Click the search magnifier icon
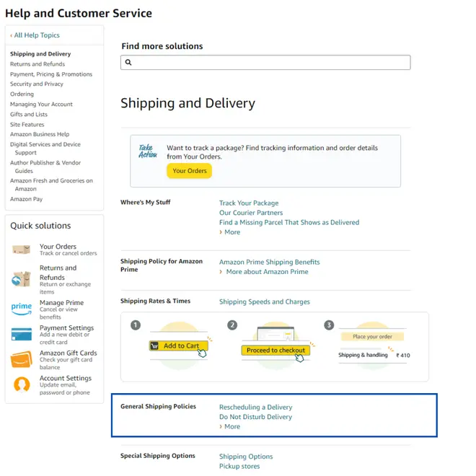This screenshot has width=476, height=476. (128, 63)
